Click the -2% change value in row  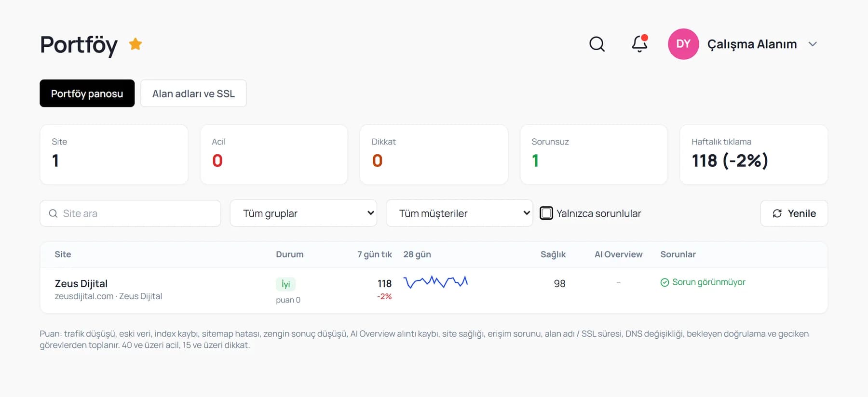pyautogui.click(x=384, y=296)
